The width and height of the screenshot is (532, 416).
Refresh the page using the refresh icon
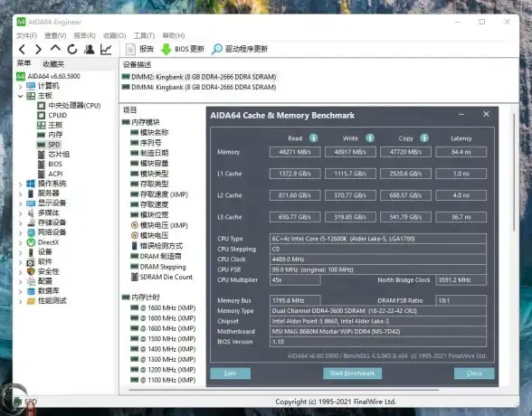click(x=72, y=50)
